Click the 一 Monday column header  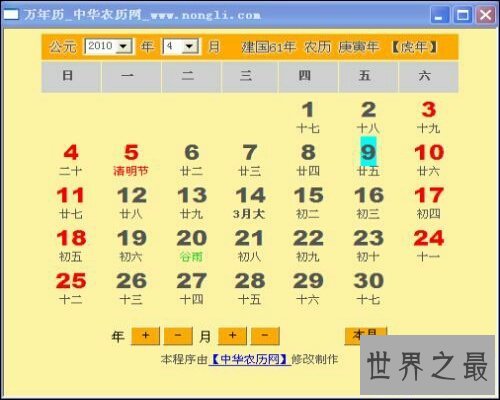point(131,77)
